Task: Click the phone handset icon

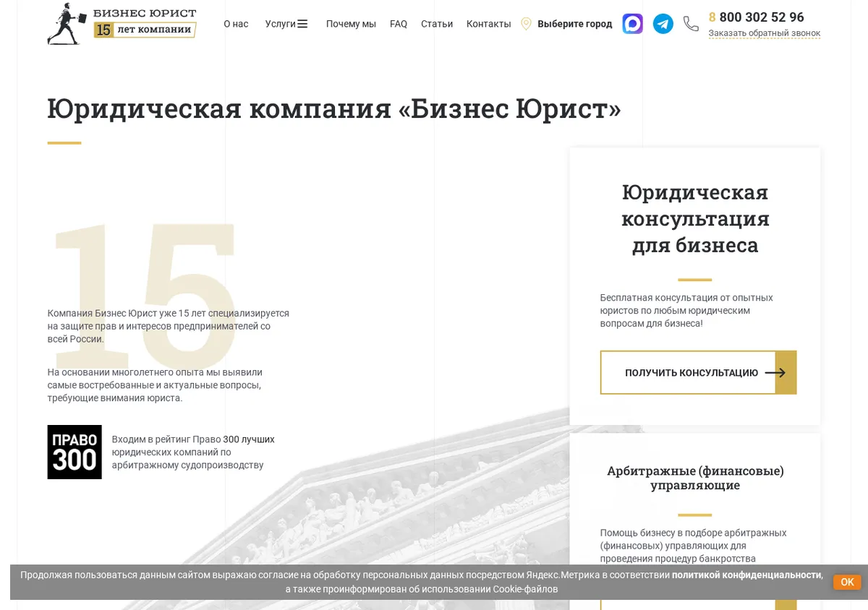Action: click(x=691, y=24)
